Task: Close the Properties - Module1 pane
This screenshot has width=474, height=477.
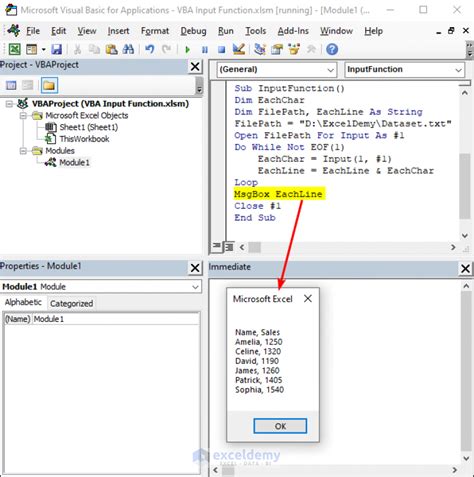Action: pyautogui.click(x=195, y=268)
